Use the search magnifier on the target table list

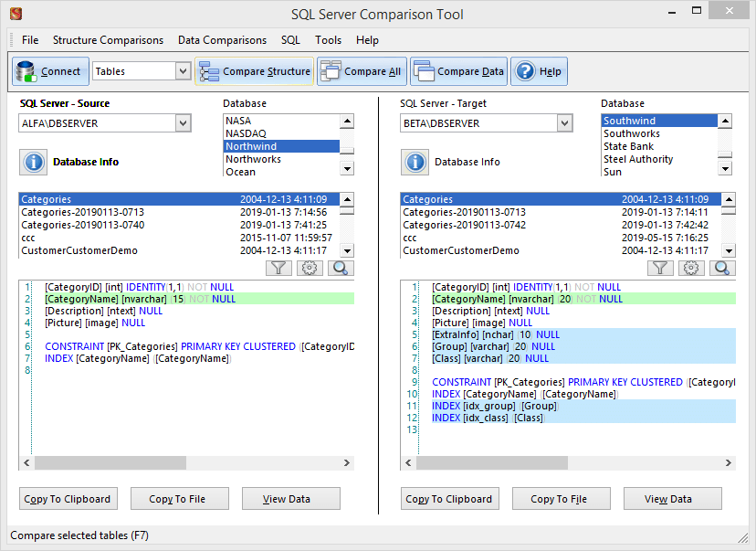coord(721,268)
